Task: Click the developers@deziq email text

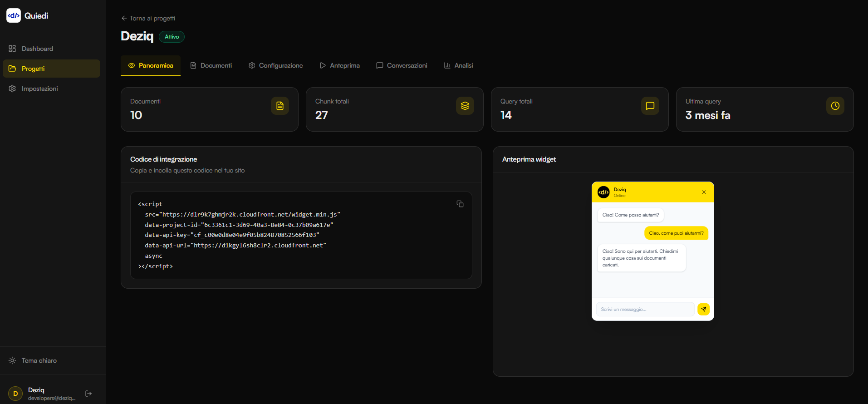Action: point(52,398)
